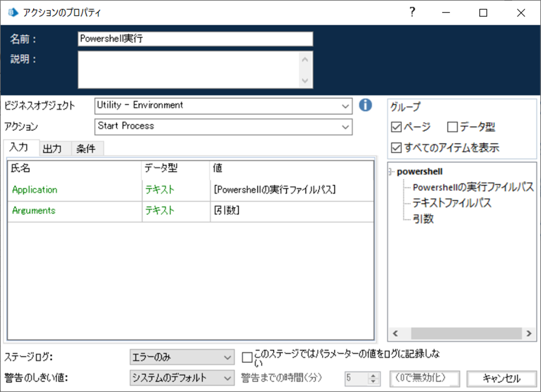Click the キャンセル button
Image resolution: width=541 pixels, height=392 pixels.
(501, 378)
